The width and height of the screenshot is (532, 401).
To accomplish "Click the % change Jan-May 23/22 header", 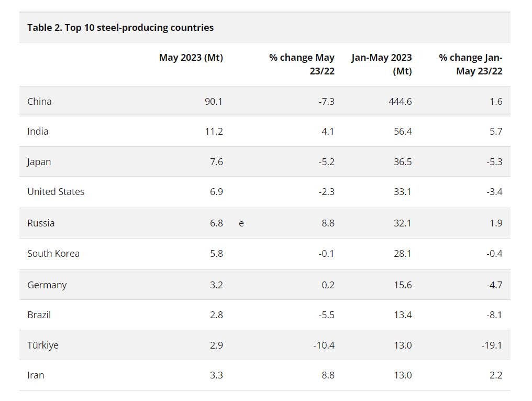I will pyautogui.click(x=471, y=64).
